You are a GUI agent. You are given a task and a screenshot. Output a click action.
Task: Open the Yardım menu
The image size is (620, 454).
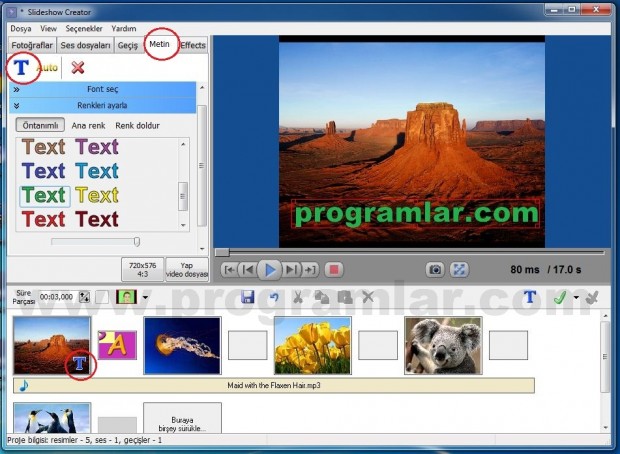pos(124,28)
